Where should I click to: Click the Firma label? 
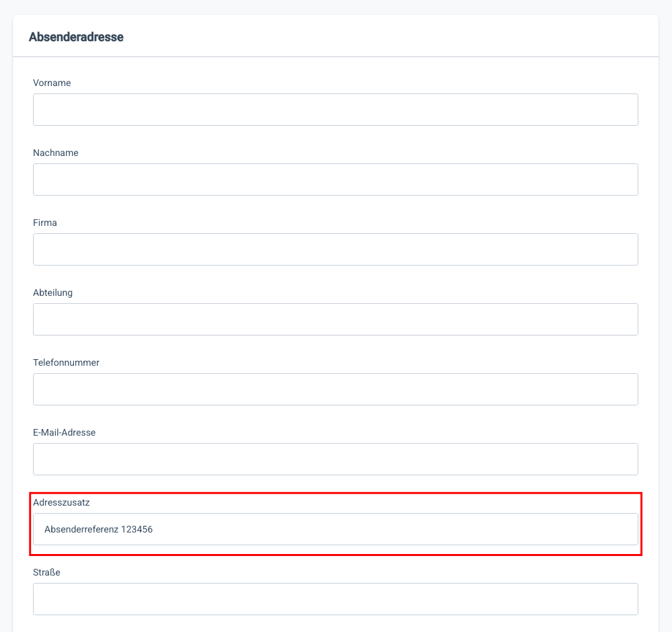[45, 223]
